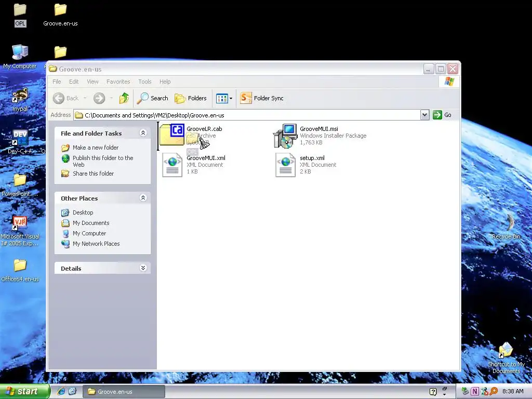Open the File menu
Image resolution: width=532 pixels, height=399 pixels.
point(57,82)
